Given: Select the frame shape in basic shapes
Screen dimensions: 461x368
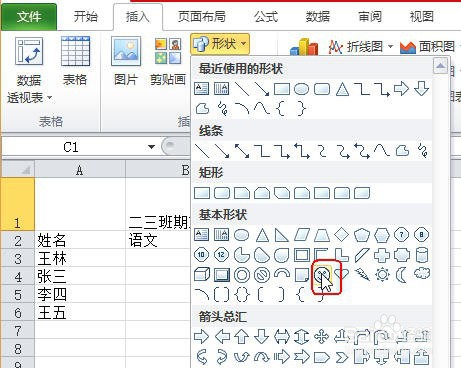Looking at the screenshot, I should click(302, 255).
